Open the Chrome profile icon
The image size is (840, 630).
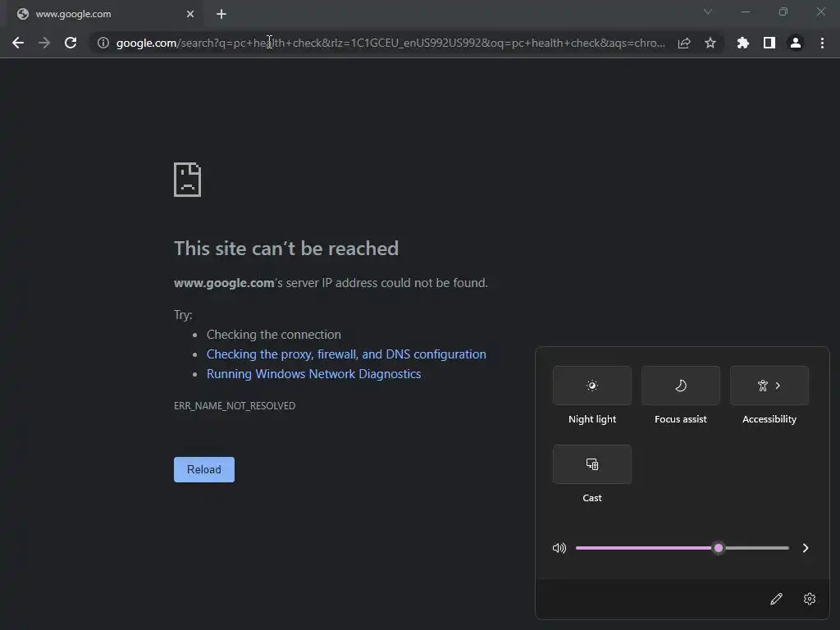(x=795, y=43)
